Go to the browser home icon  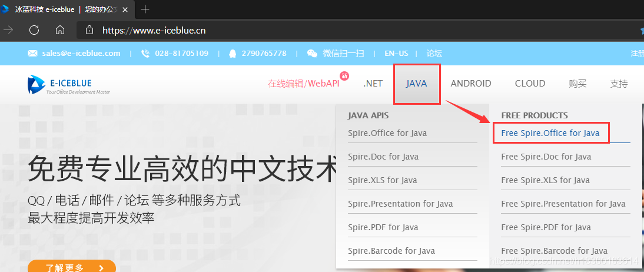tap(60, 30)
